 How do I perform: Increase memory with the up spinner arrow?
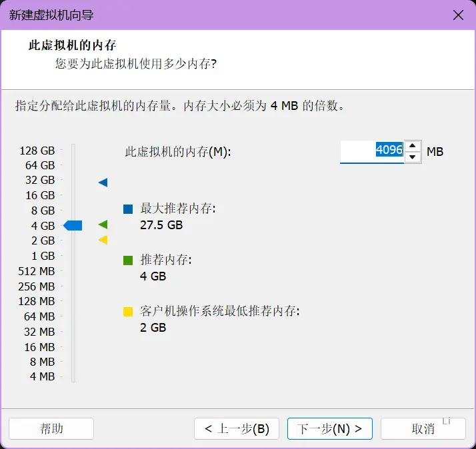[412, 146]
